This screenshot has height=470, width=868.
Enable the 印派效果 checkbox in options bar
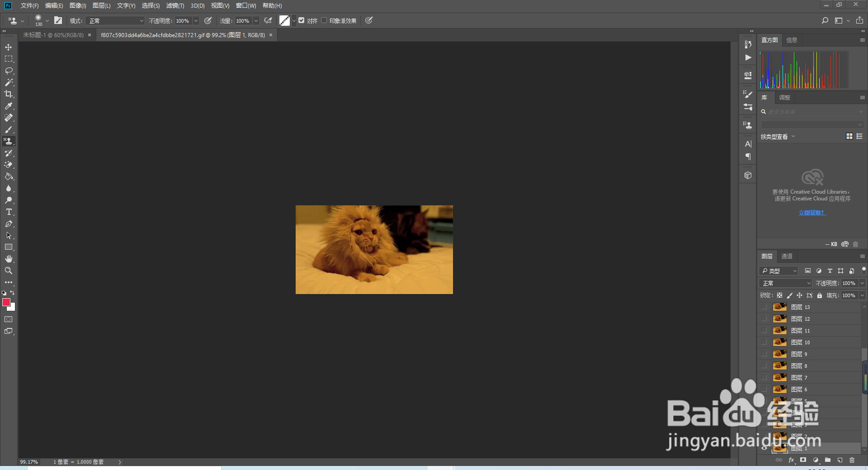pos(324,20)
